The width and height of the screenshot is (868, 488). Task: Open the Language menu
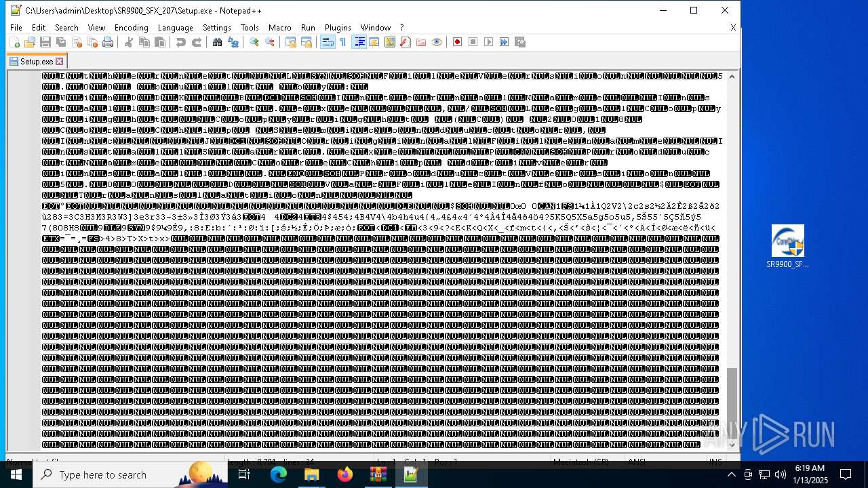coord(176,28)
